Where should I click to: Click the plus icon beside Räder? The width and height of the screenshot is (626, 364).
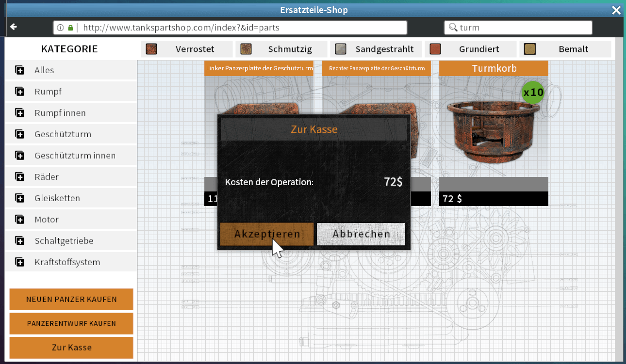point(20,177)
